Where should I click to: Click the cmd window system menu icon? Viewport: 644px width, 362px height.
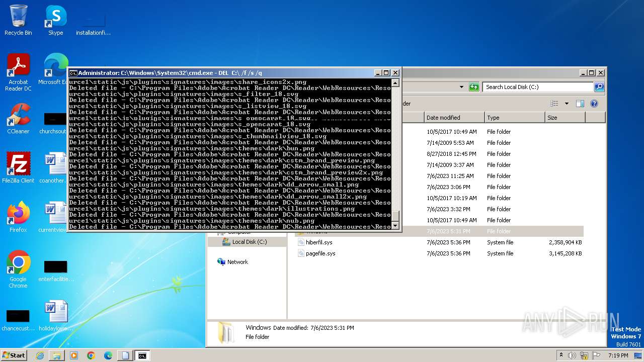tap(73, 73)
